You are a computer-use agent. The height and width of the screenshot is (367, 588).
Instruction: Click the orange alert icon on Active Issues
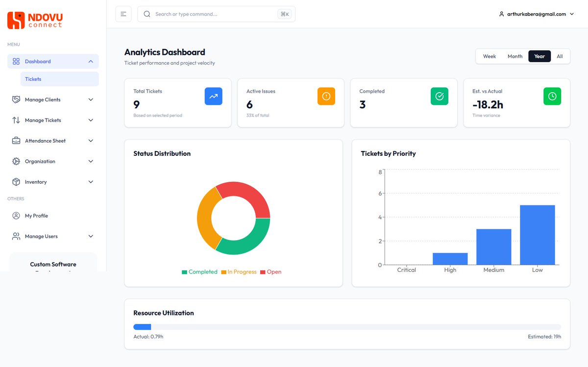[326, 96]
